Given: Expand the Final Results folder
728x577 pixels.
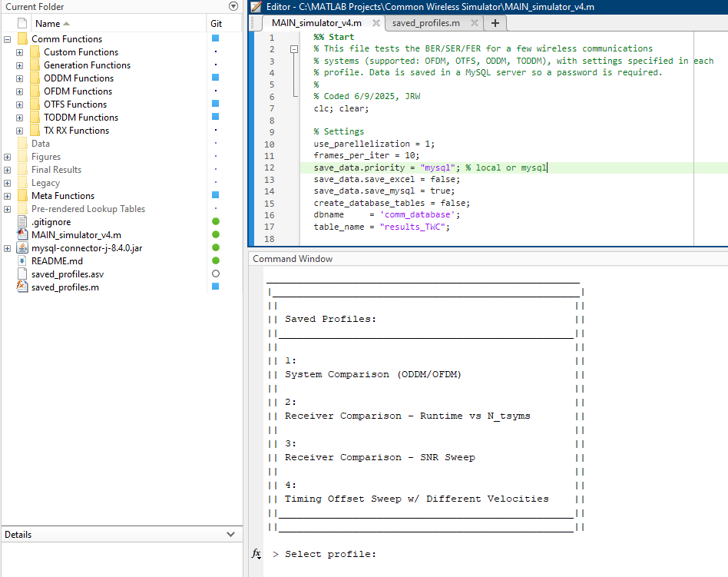Looking at the screenshot, I should click(x=8, y=170).
